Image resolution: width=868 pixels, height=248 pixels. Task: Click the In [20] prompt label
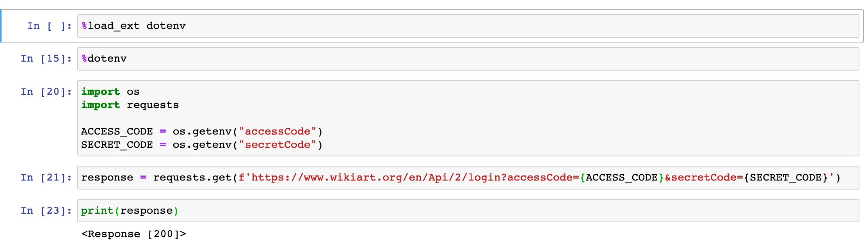tap(46, 92)
